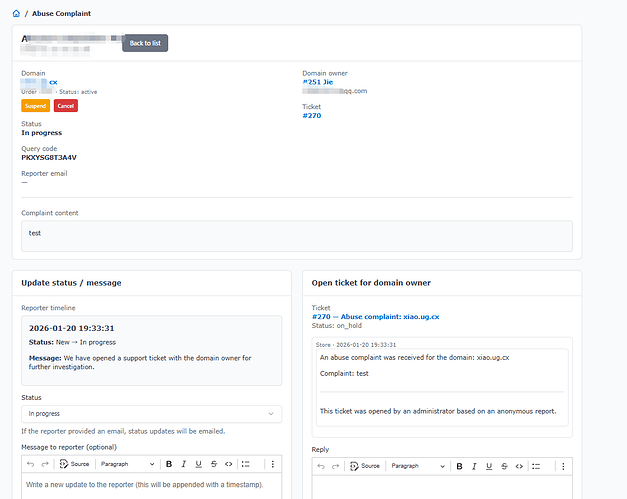This screenshot has width=627, height=499.
Task: Open the blurred .cx domain link
Action: pos(39,82)
